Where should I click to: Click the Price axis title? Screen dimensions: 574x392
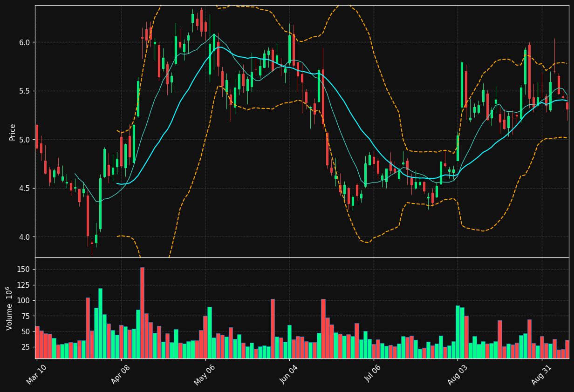tap(13, 132)
